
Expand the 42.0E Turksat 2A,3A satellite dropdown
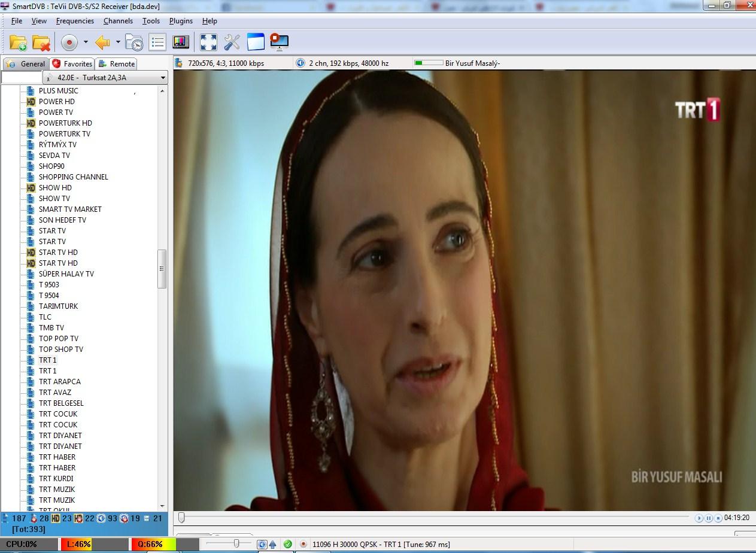tap(105, 78)
